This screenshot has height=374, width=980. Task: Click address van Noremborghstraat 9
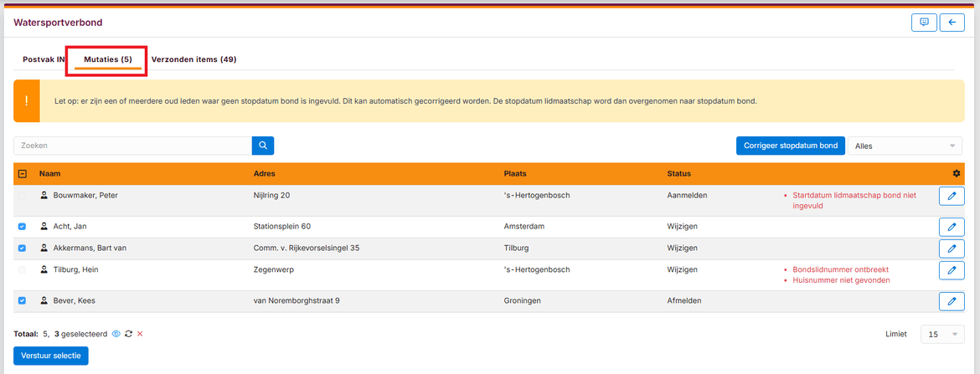(x=297, y=300)
